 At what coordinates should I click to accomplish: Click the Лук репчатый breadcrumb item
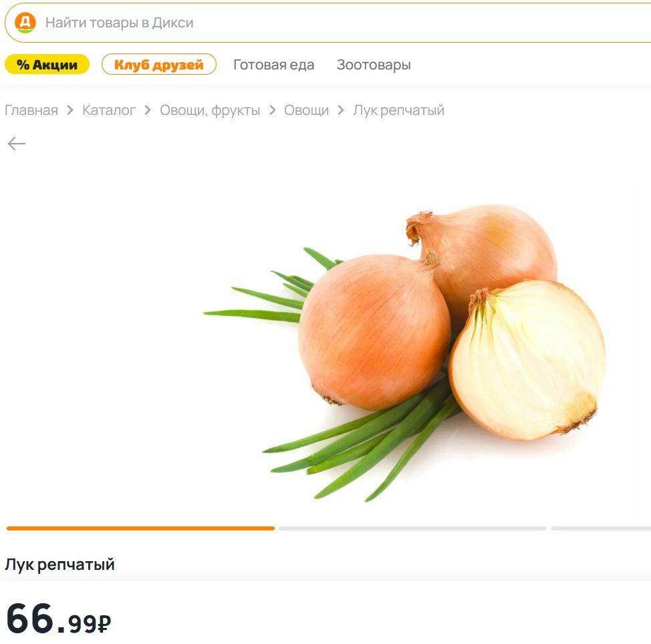click(x=398, y=110)
